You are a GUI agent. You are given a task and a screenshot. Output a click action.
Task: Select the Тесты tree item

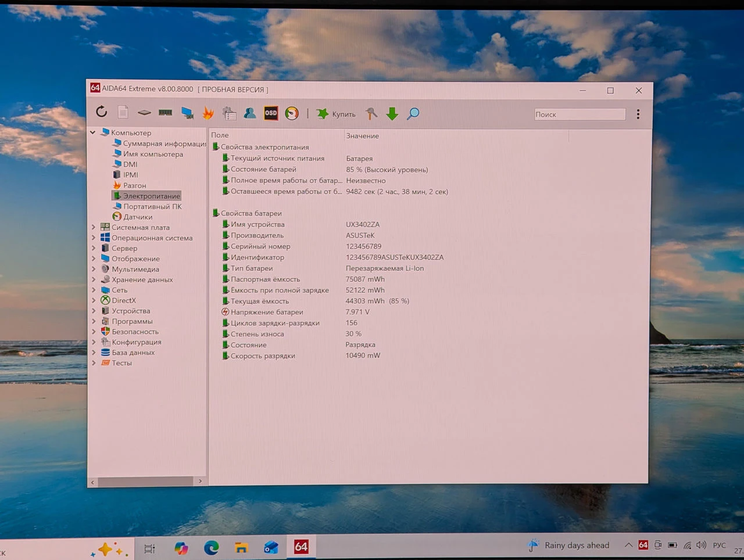click(x=116, y=363)
